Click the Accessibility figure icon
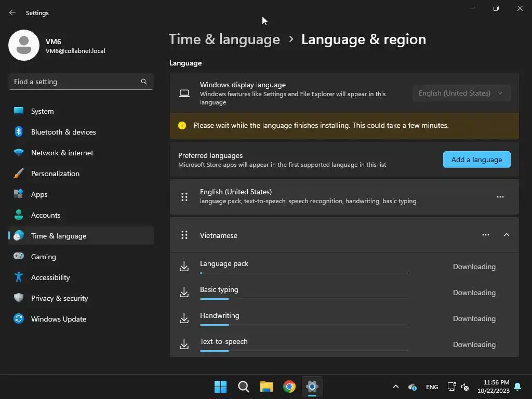 pos(19,277)
